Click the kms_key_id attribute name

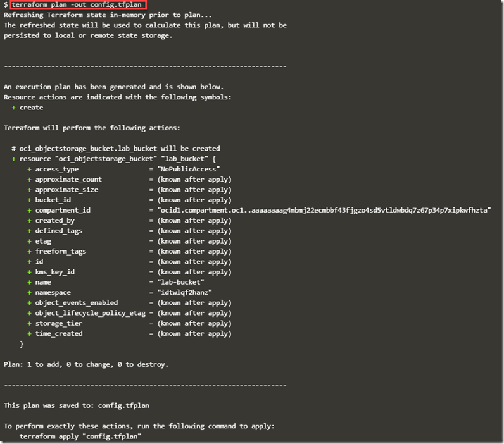pos(55,272)
